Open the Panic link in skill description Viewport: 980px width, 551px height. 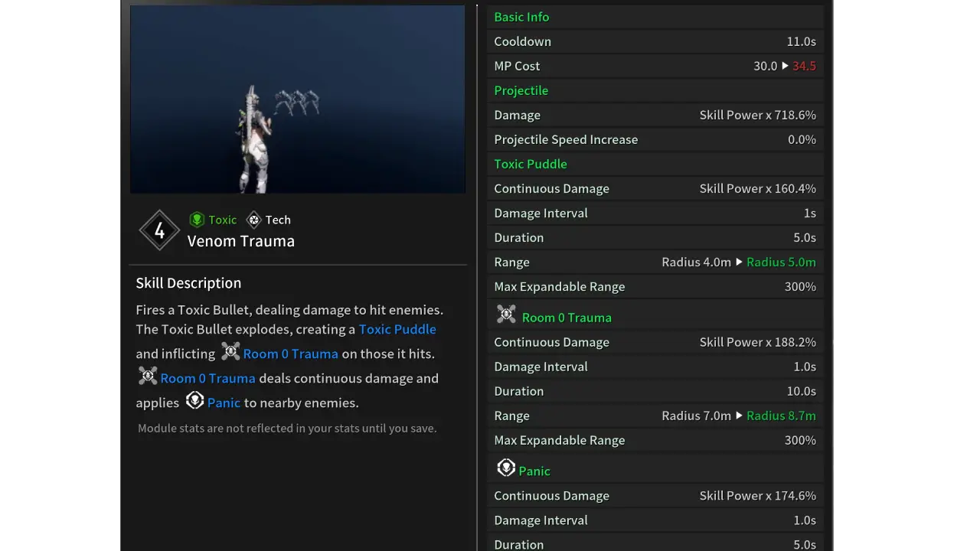point(224,403)
